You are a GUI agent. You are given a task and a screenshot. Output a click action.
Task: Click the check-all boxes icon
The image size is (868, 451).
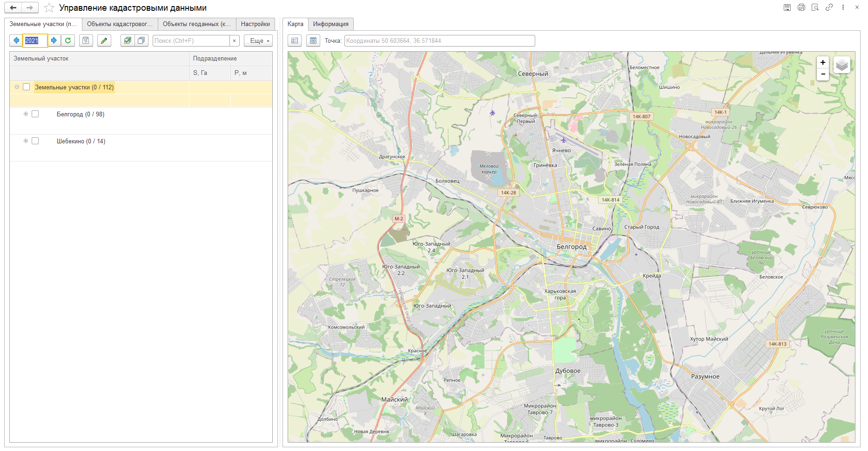tap(127, 41)
